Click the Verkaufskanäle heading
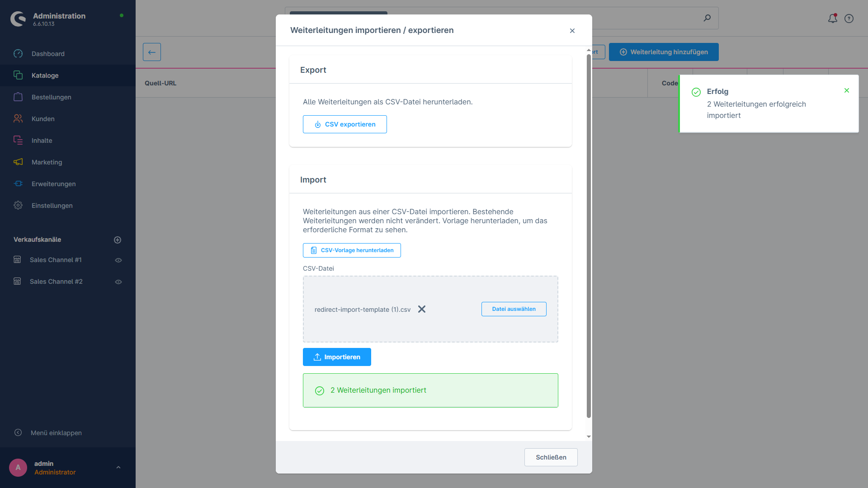868x488 pixels. pos(37,239)
